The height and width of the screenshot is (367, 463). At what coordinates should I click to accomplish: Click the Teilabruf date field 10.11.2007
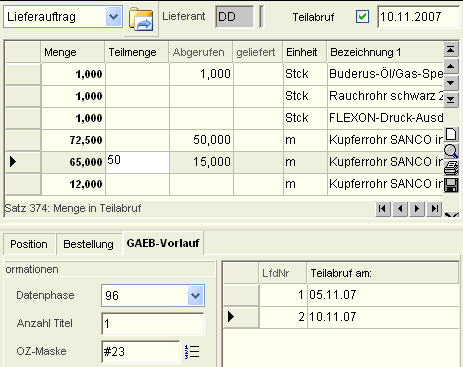[x=419, y=17]
